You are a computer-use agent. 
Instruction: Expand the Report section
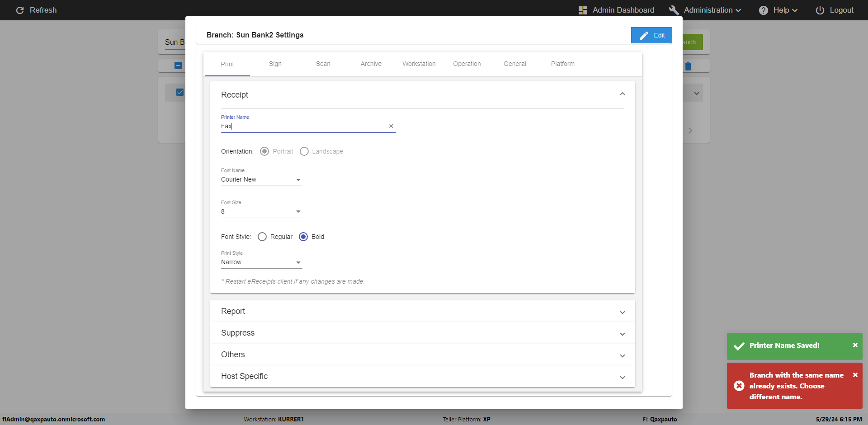422,311
